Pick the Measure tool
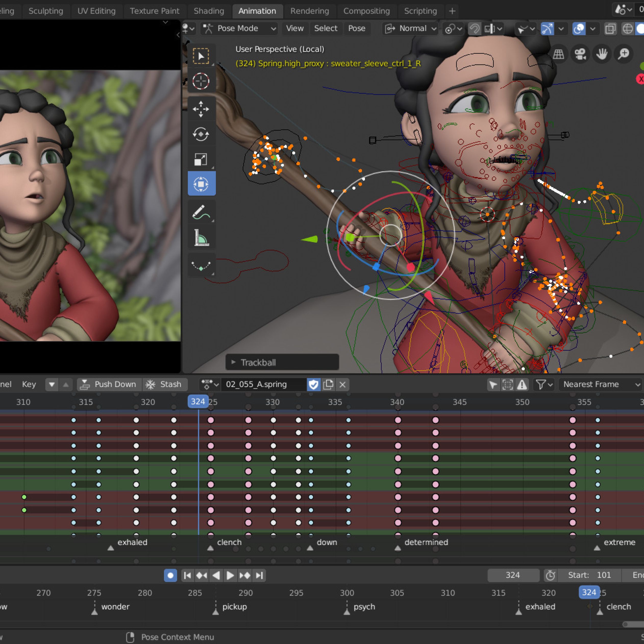 [201, 238]
